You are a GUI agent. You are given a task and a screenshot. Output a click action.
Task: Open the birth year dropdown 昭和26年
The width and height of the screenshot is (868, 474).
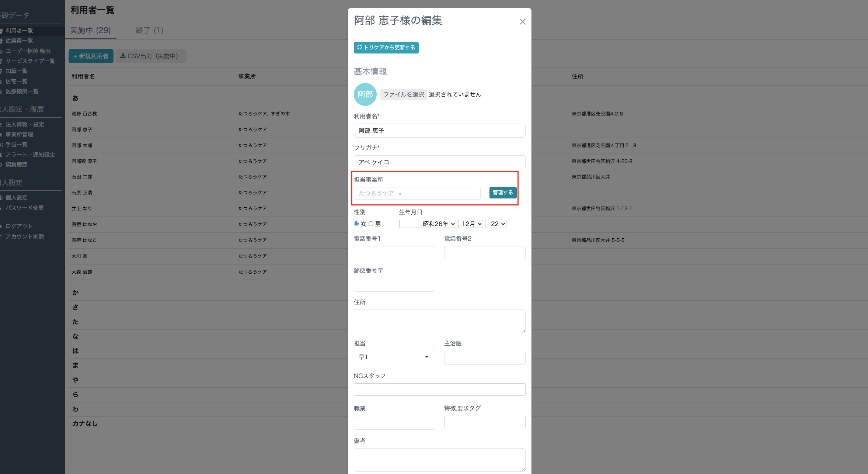(x=428, y=224)
